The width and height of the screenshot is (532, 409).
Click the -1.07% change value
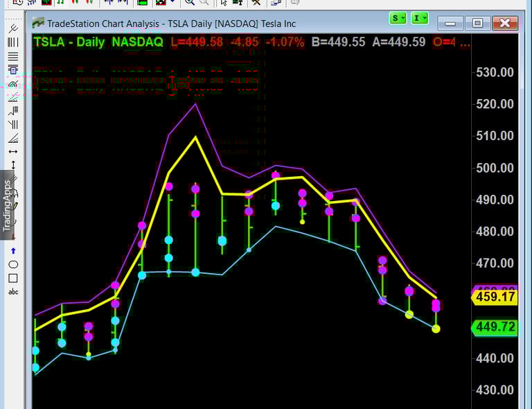[x=285, y=42]
